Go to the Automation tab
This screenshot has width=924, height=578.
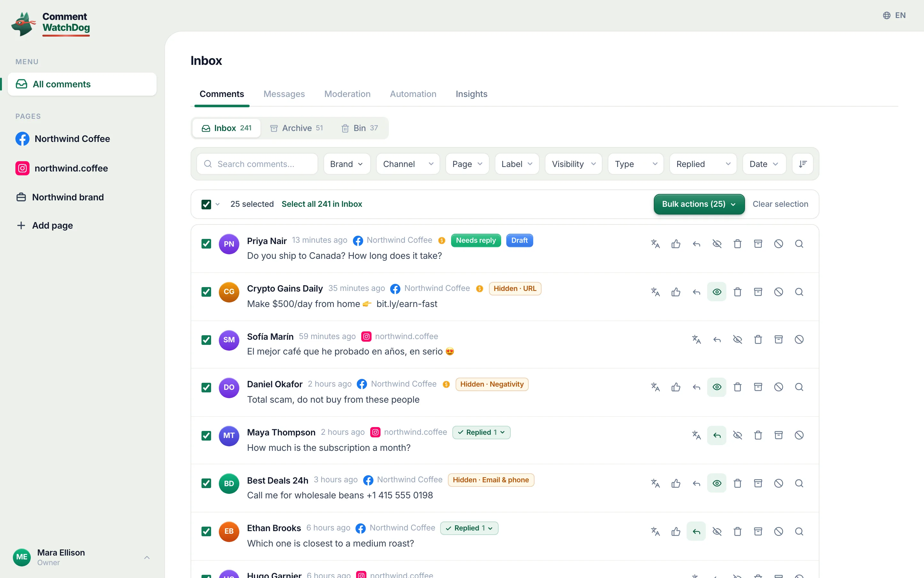tap(413, 94)
